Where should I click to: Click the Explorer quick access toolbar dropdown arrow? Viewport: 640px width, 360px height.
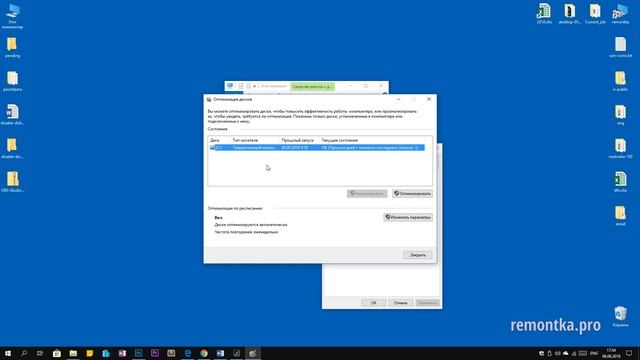pos(254,86)
